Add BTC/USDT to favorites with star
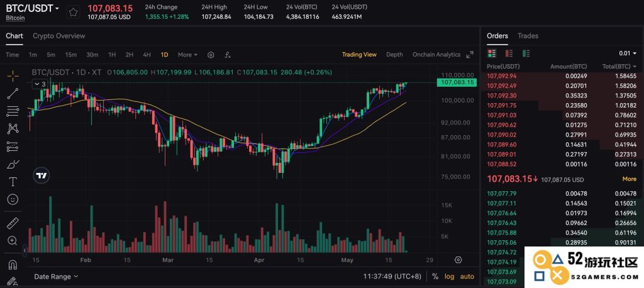 pos(73,13)
